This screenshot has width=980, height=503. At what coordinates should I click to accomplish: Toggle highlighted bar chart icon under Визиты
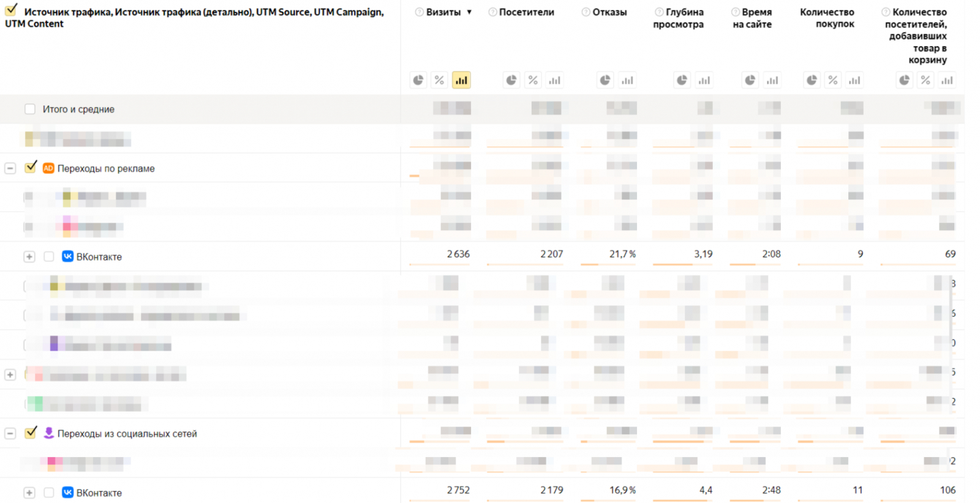(x=461, y=80)
